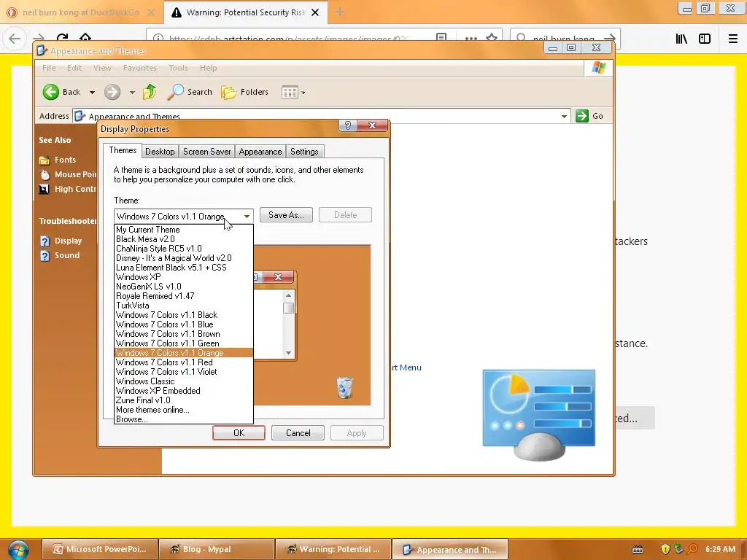This screenshot has height=560, width=747.
Task: Click the Firefox search field
Action: point(565,39)
